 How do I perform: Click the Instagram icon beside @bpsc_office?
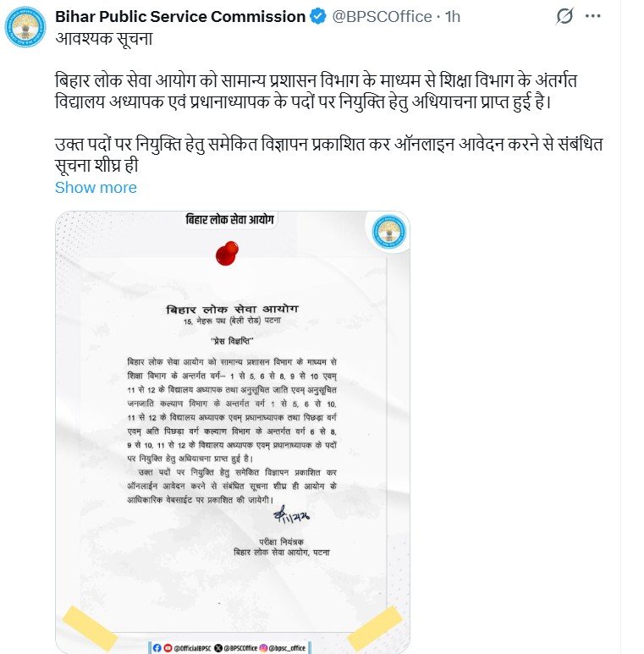[x=263, y=648]
